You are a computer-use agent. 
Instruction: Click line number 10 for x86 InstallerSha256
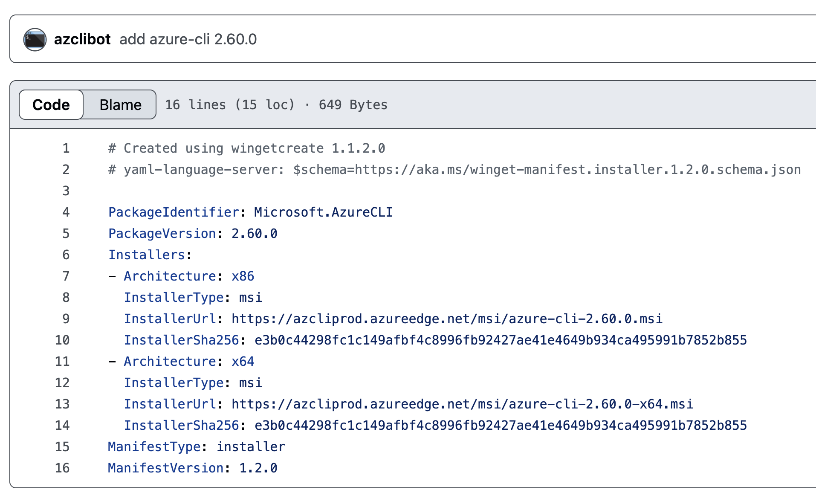(62, 340)
